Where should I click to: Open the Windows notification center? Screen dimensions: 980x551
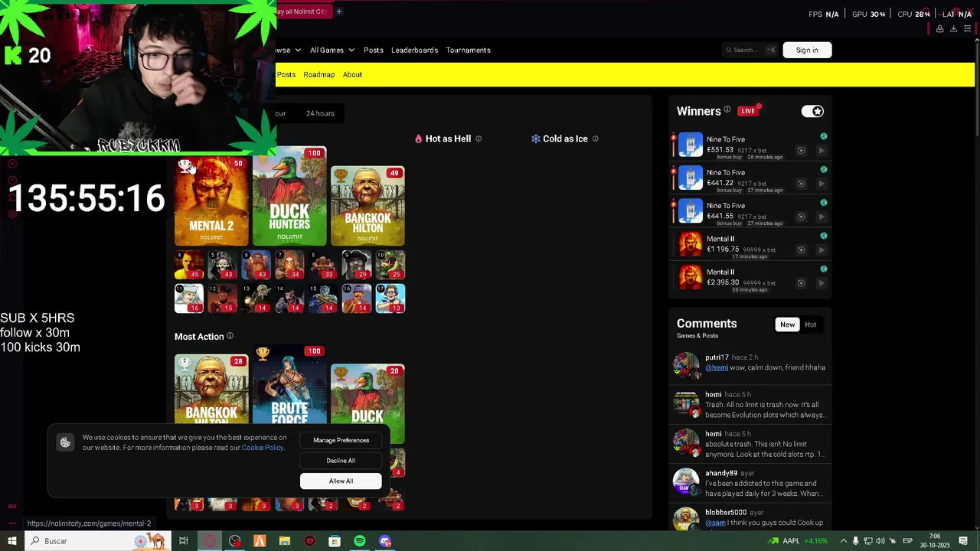click(x=963, y=541)
